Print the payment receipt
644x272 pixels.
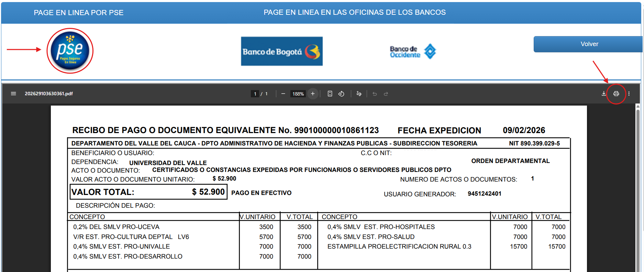[x=616, y=94]
